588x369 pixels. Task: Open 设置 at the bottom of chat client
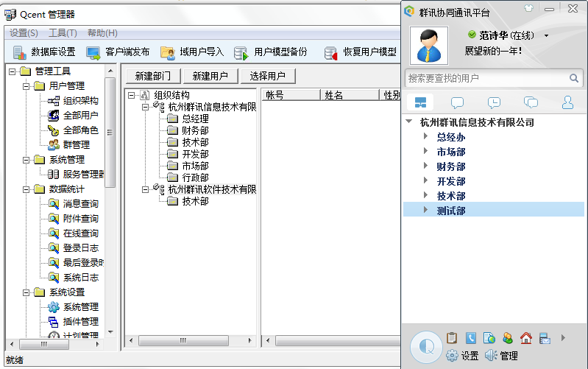click(462, 356)
